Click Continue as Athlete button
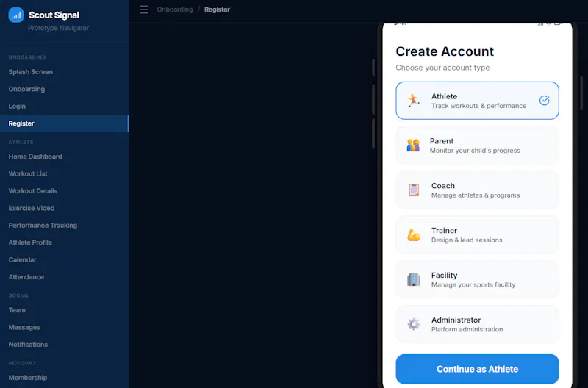Screen dimensions: 588x388 click(477, 369)
